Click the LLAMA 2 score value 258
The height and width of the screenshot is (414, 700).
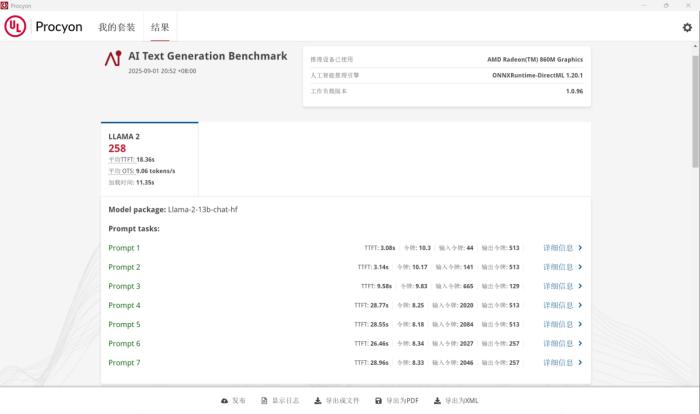coord(117,148)
